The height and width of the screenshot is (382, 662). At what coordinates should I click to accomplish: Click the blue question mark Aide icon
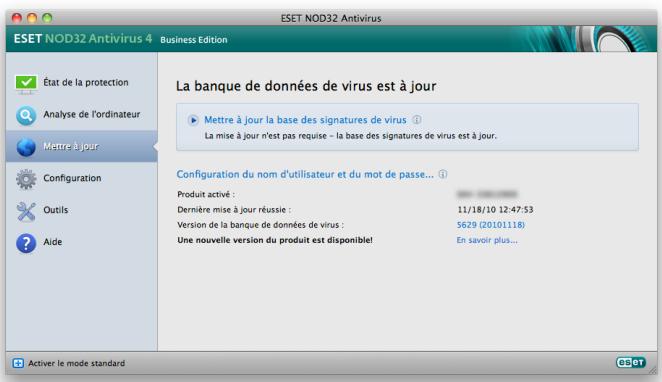click(x=26, y=243)
